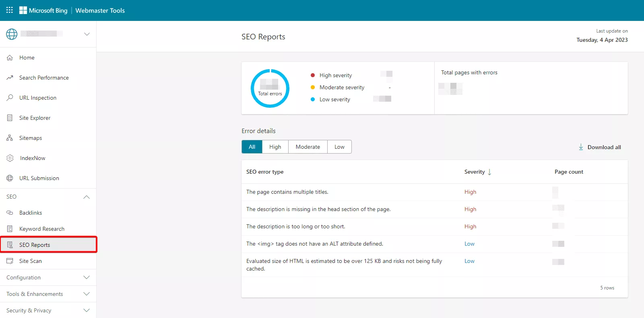Screen dimensions: 644x318
Task: Click the URL Inspection magnifier icon
Action: (10, 98)
